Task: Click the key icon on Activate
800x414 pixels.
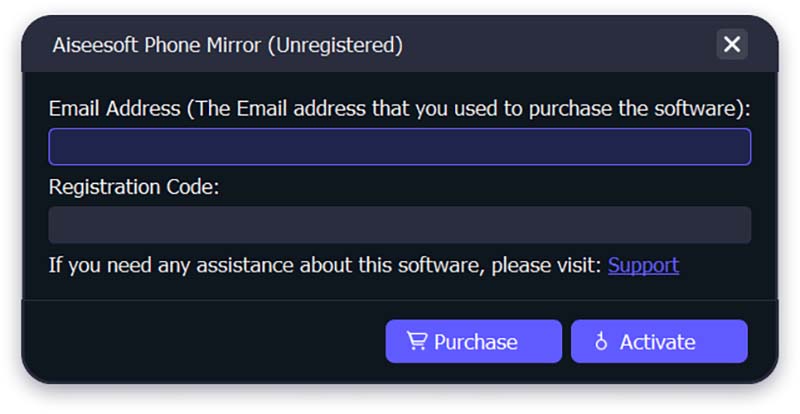Action: (x=601, y=341)
